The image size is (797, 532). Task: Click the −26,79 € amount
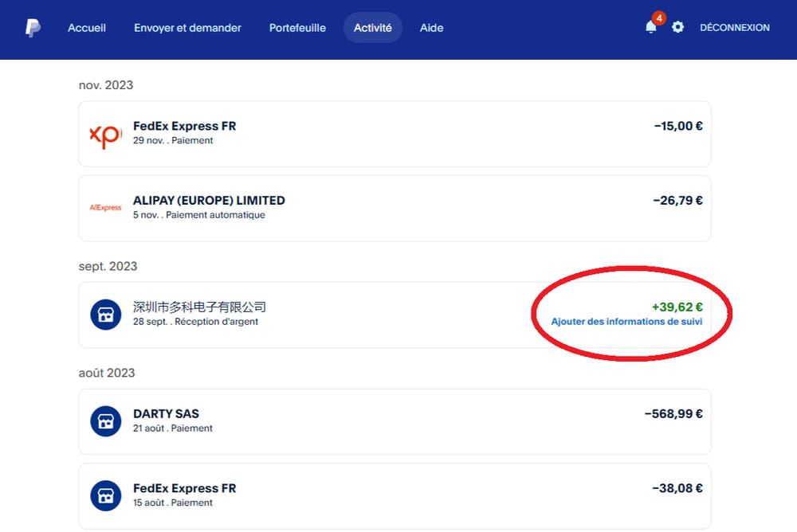(677, 201)
